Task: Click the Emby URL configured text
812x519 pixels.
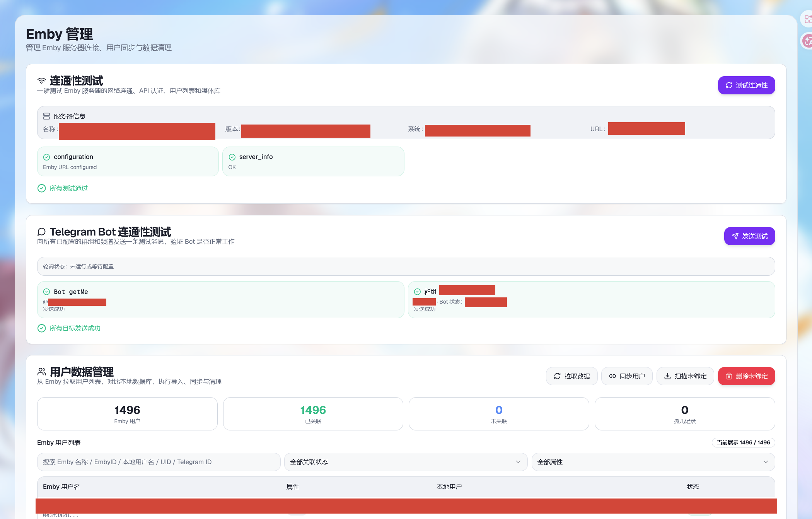Action: tap(70, 167)
